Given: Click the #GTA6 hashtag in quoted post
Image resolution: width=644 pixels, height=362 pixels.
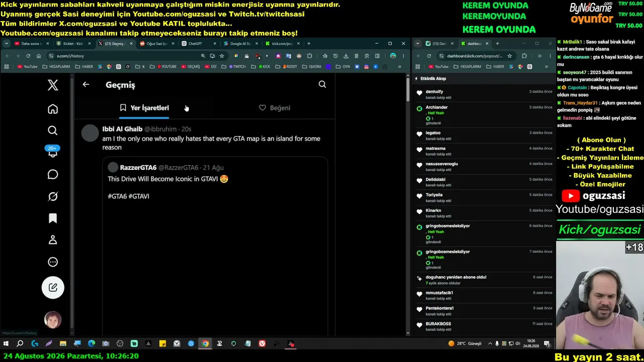Looking at the screenshot, I should point(117,196).
